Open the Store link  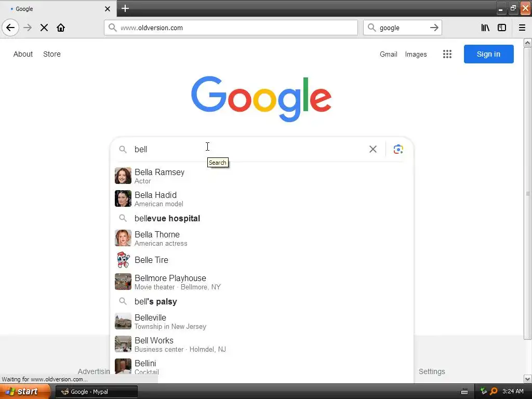coord(52,54)
